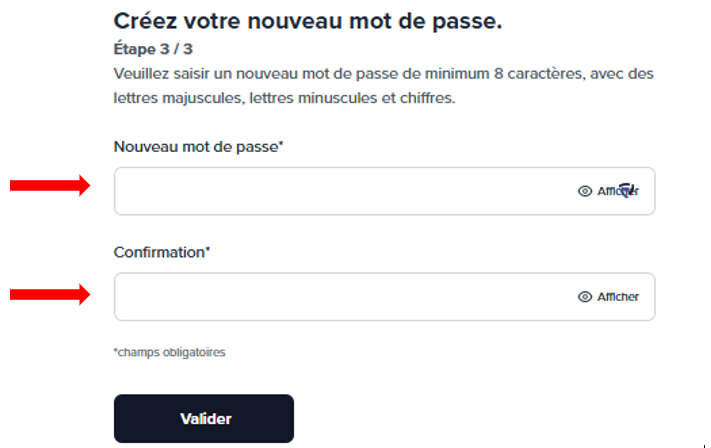
Task: Click the Créez votre nouveau mot de passe heading
Action: pos(308,21)
